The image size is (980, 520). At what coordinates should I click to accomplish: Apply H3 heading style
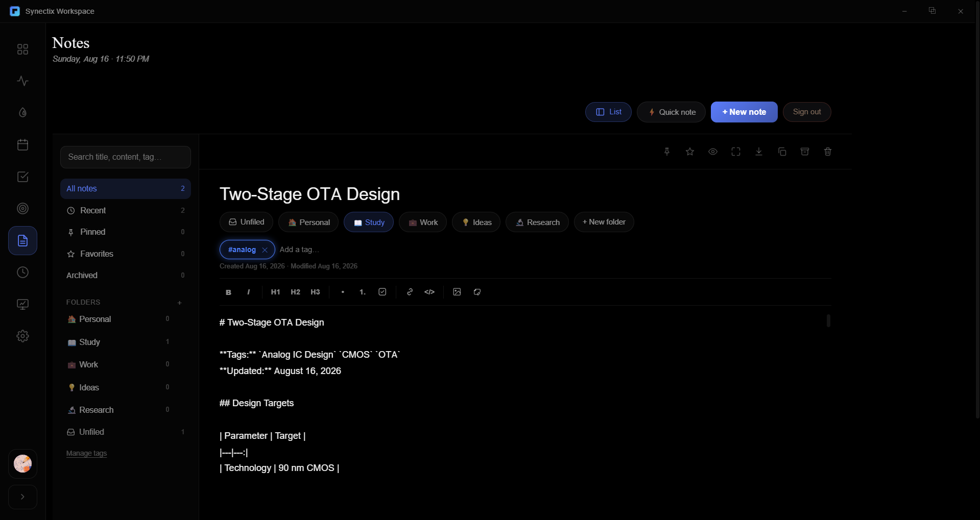(315, 292)
